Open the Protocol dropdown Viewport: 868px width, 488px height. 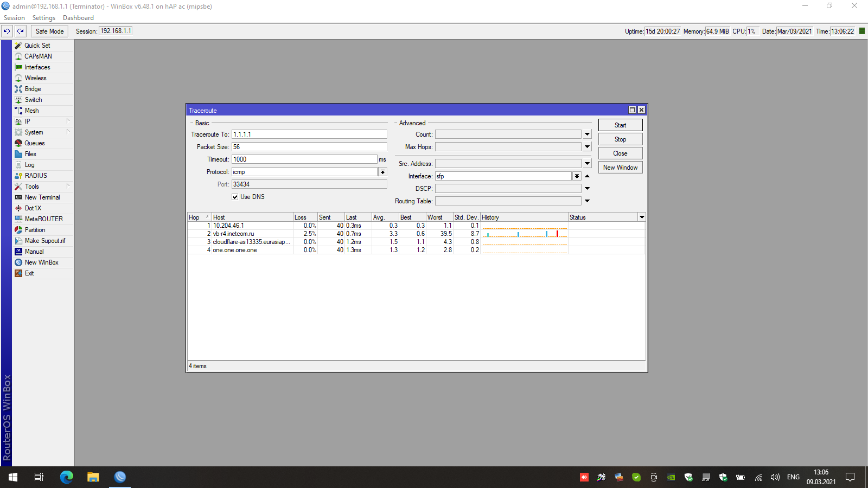pos(382,172)
